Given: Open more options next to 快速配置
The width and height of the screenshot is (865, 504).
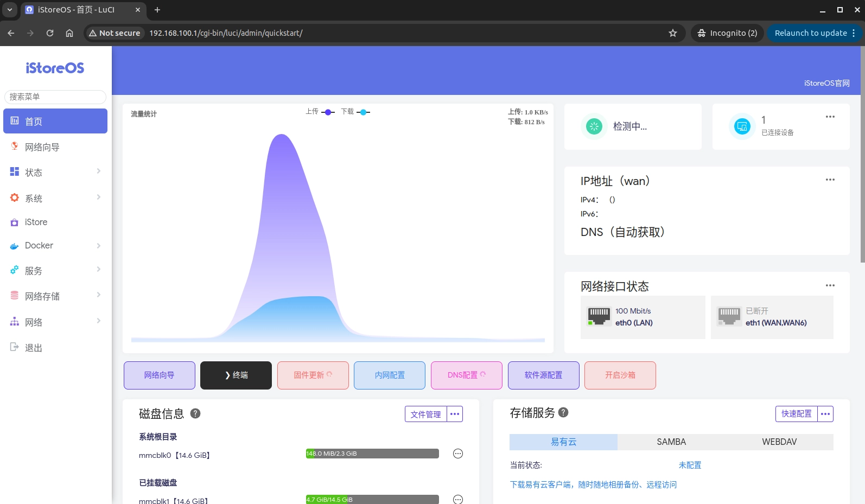Looking at the screenshot, I should (825, 414).
